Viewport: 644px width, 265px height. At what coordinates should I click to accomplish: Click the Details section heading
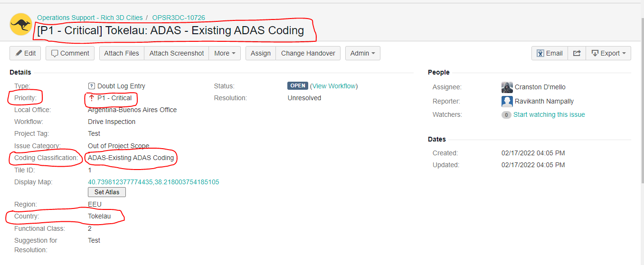click(20, 72)
